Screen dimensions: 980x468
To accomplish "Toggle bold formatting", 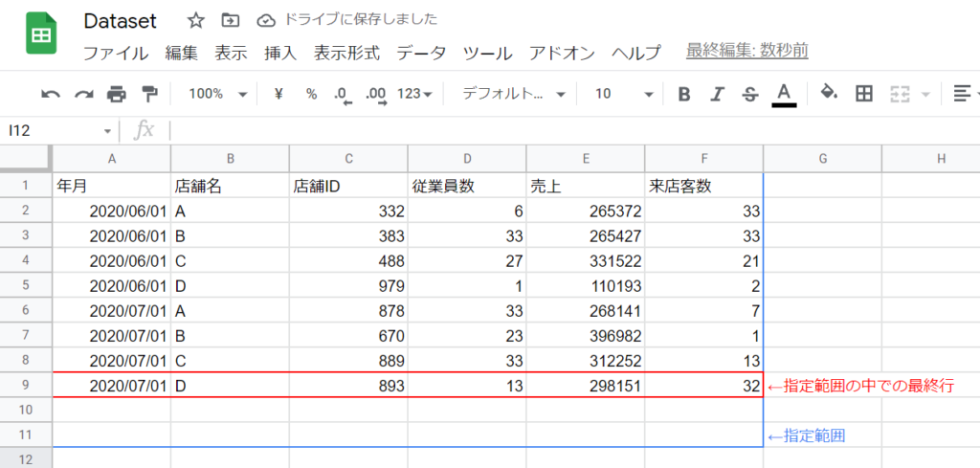I will (x=684, y=94).
